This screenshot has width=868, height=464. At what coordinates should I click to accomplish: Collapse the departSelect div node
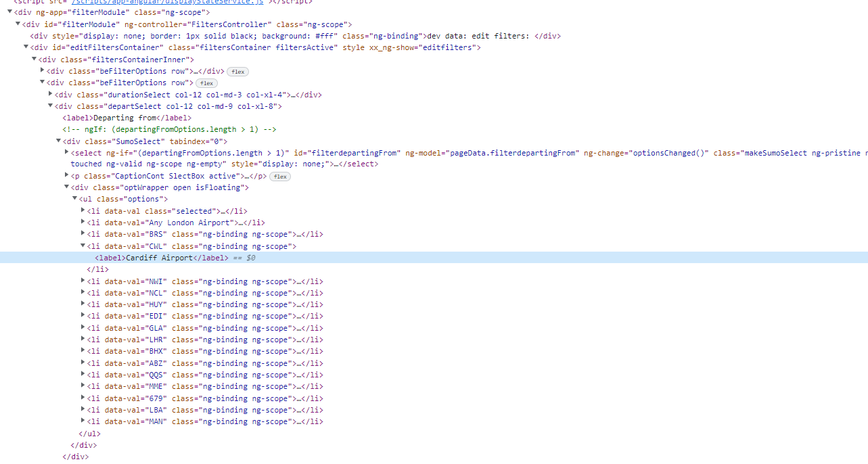pos(50,106)
